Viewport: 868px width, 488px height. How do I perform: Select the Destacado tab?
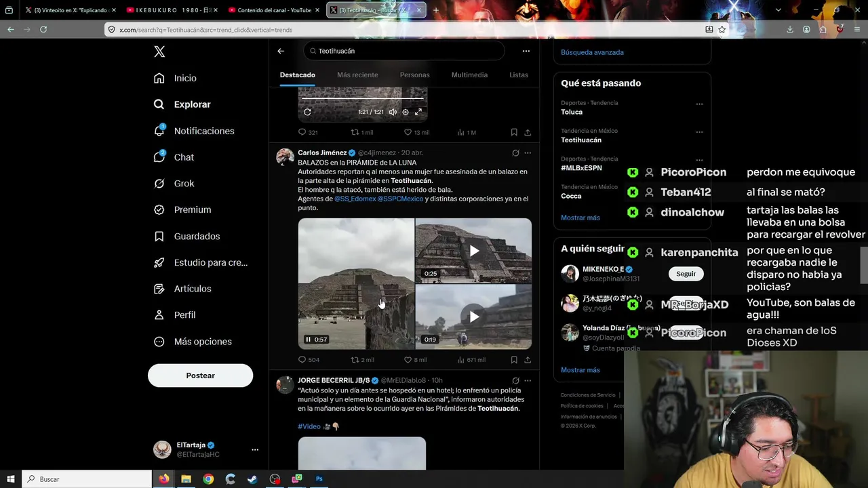point(298,75)
